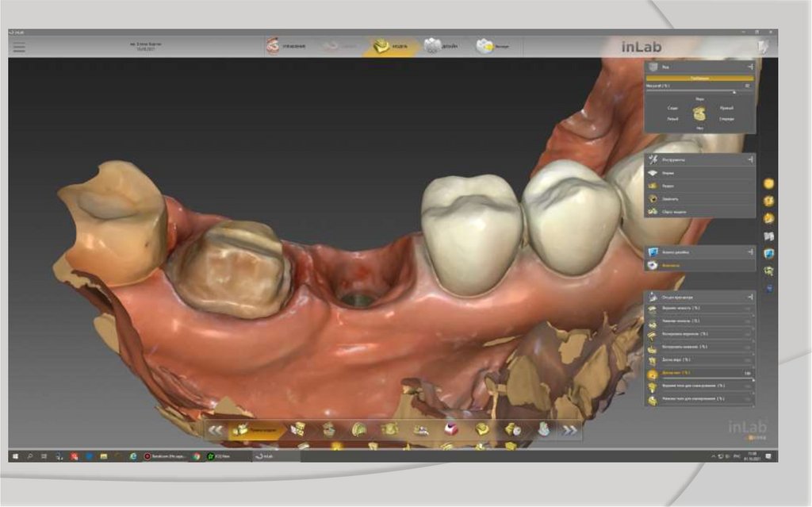Click the topmost yellow icon in right sidebar

768,183
